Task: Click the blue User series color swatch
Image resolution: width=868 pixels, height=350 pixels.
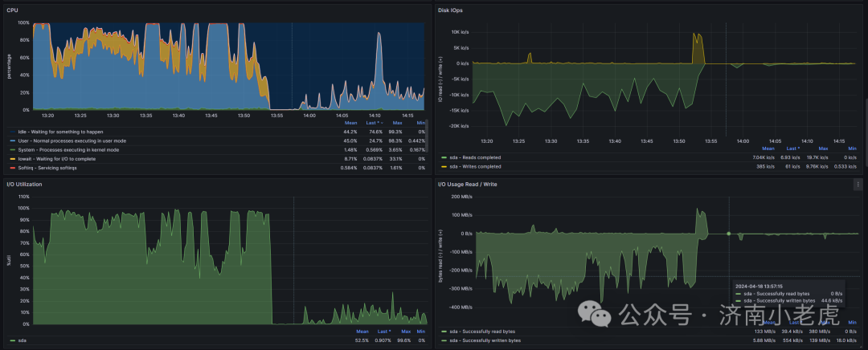Action: [12, 141]
